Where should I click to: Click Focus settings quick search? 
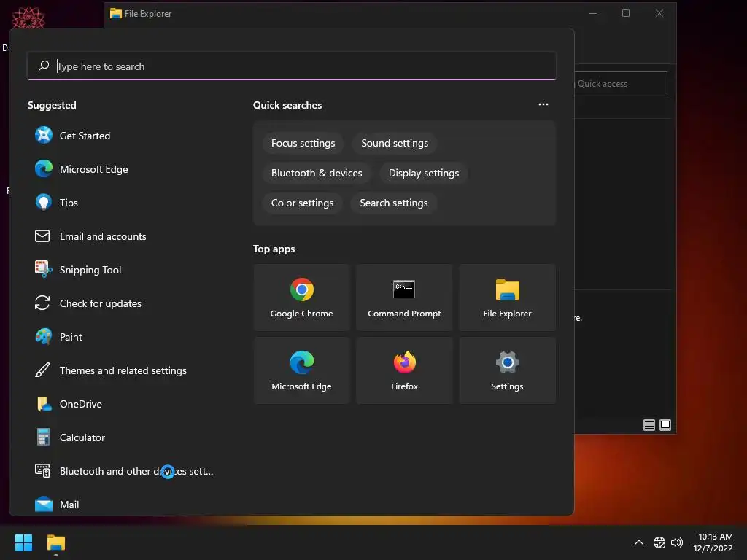(x=303, y=144)
